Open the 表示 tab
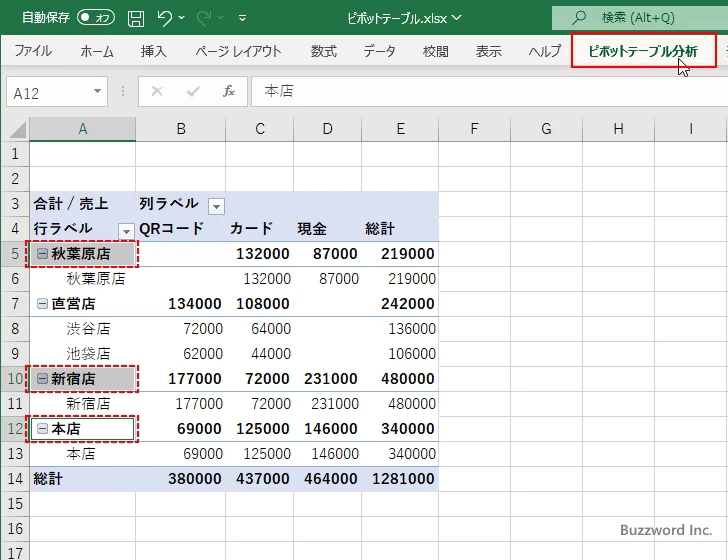The width and height of the screenshot is (728, 560). pos(488,51)
